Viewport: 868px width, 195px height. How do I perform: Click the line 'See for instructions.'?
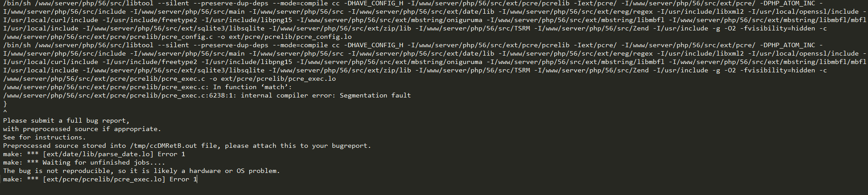click(44, 137)
